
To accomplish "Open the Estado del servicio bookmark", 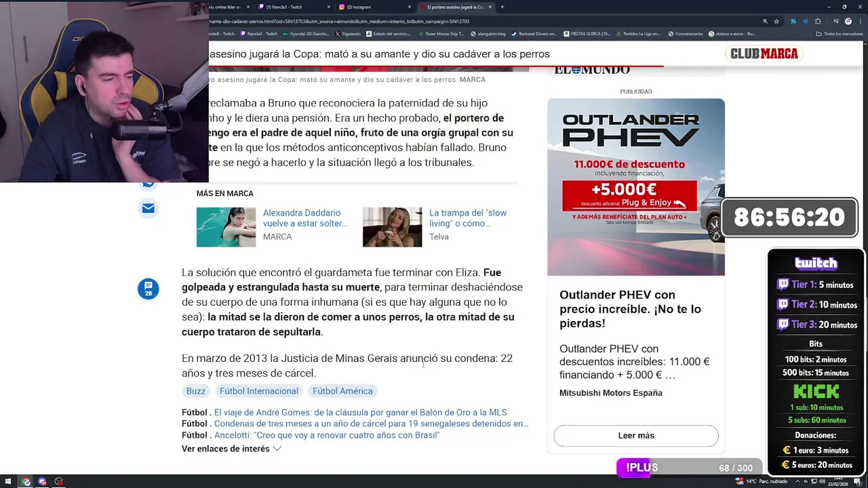I will pos(388,33).
